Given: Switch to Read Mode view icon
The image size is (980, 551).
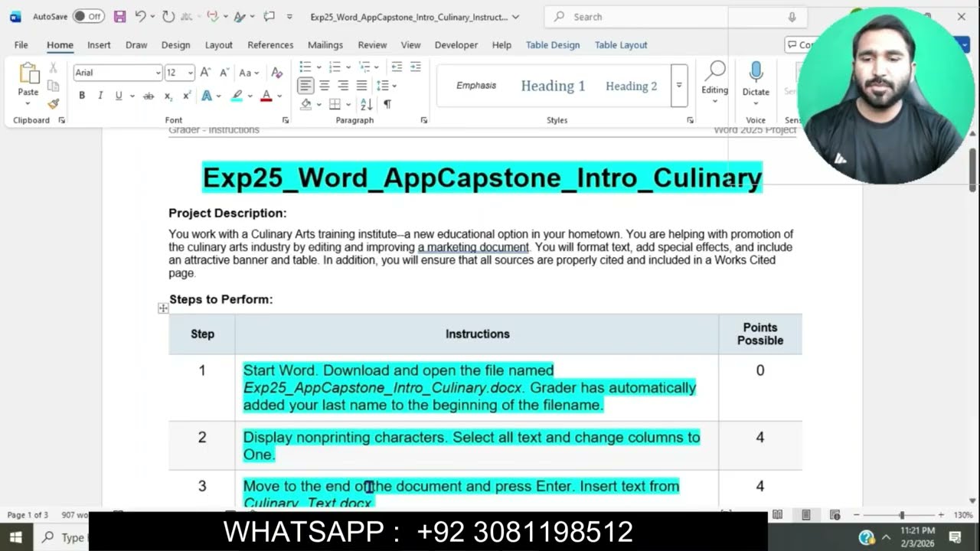Looking at the screenshot, I should point(777,515).
